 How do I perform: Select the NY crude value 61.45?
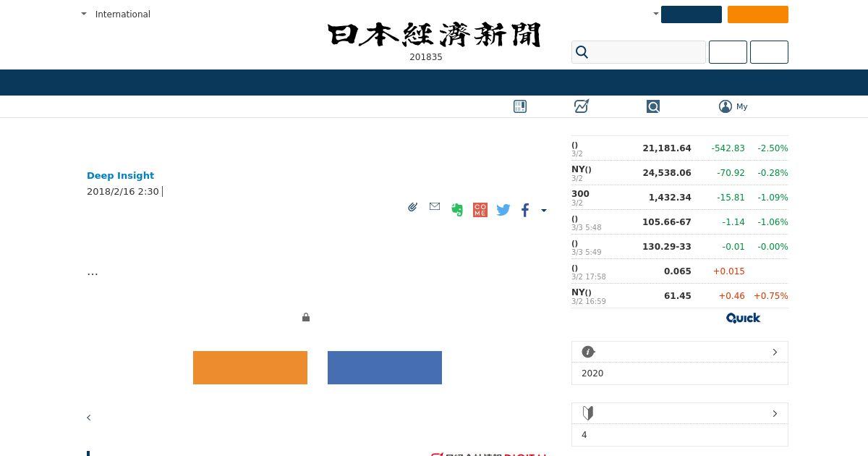(678, 296)
